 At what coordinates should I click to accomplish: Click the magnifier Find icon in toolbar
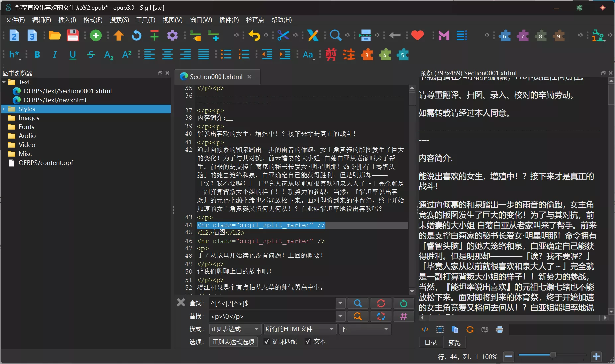tap(335, 36)
